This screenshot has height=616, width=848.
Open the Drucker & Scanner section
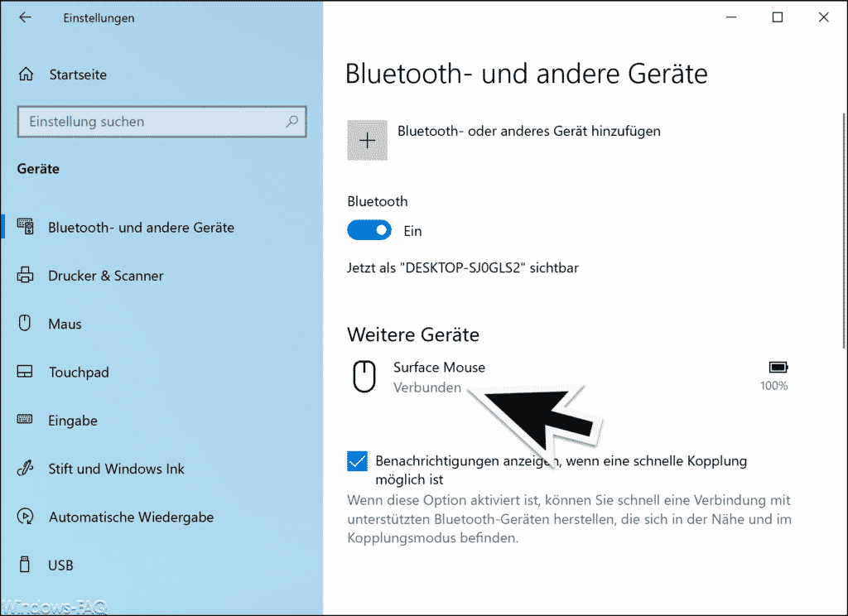coord(105,276)
